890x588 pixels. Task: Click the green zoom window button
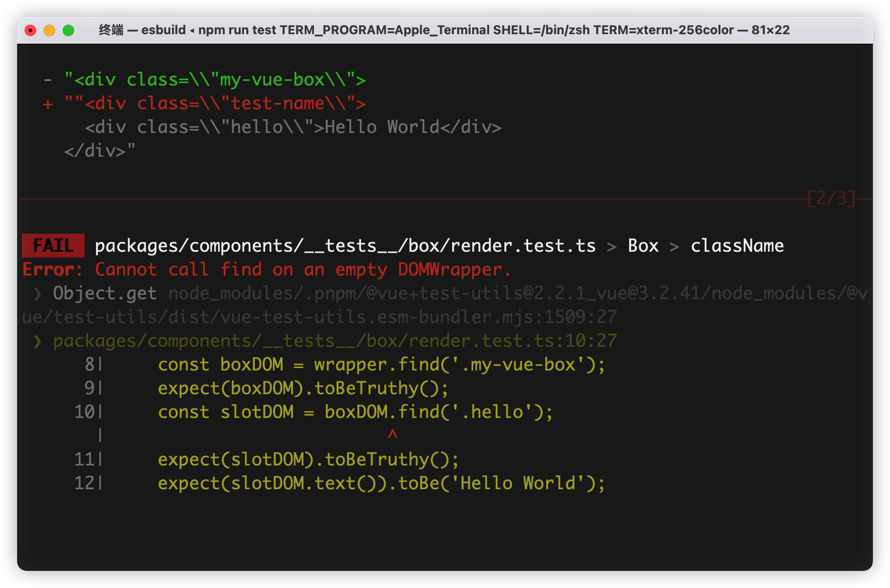(x=68, y=30)
